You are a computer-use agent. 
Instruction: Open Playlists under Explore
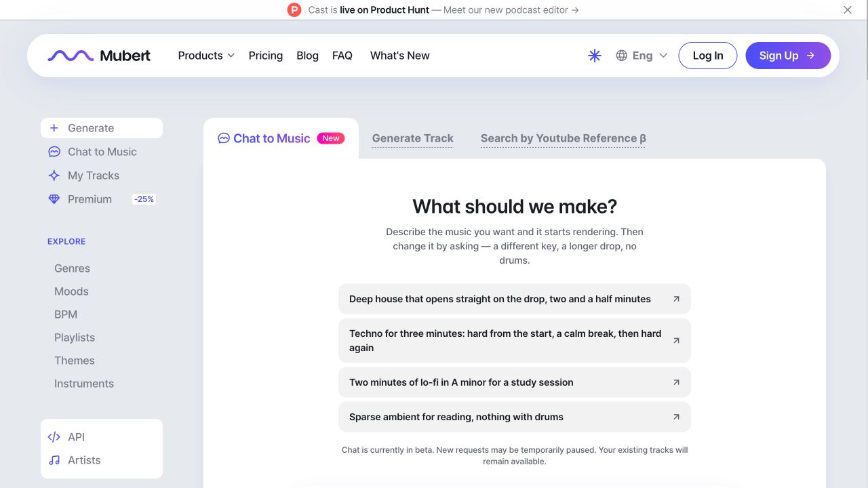click(x=75, y=338)
